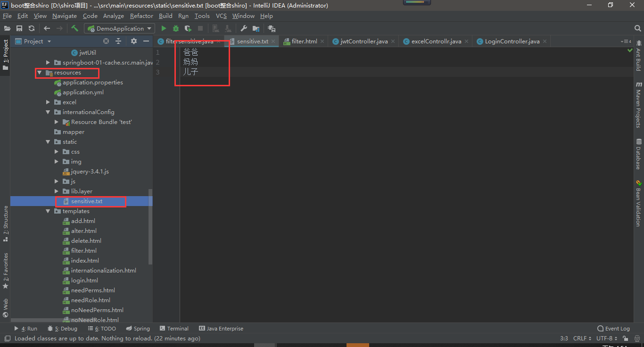The image size is (644, 347).
Task: Open the Database side panel
Action: (638, 154)
